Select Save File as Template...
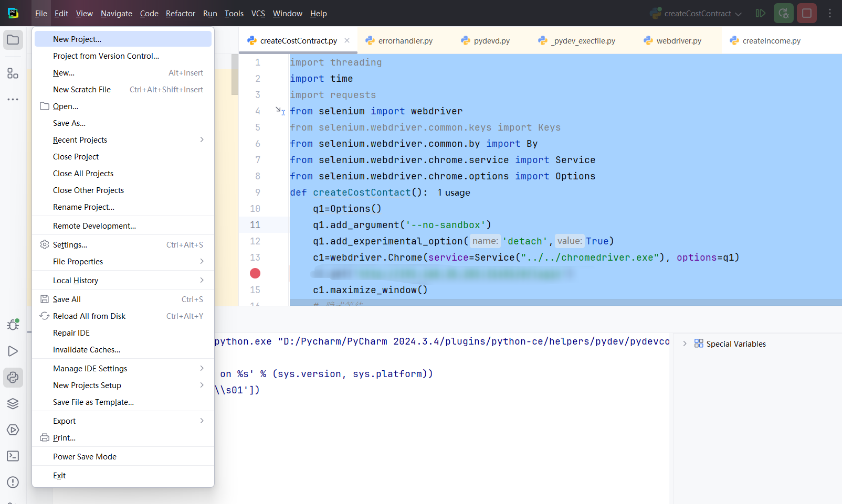The height and width of the screenshot is (504, 842). pyautogui.click(x=123, y=402)
